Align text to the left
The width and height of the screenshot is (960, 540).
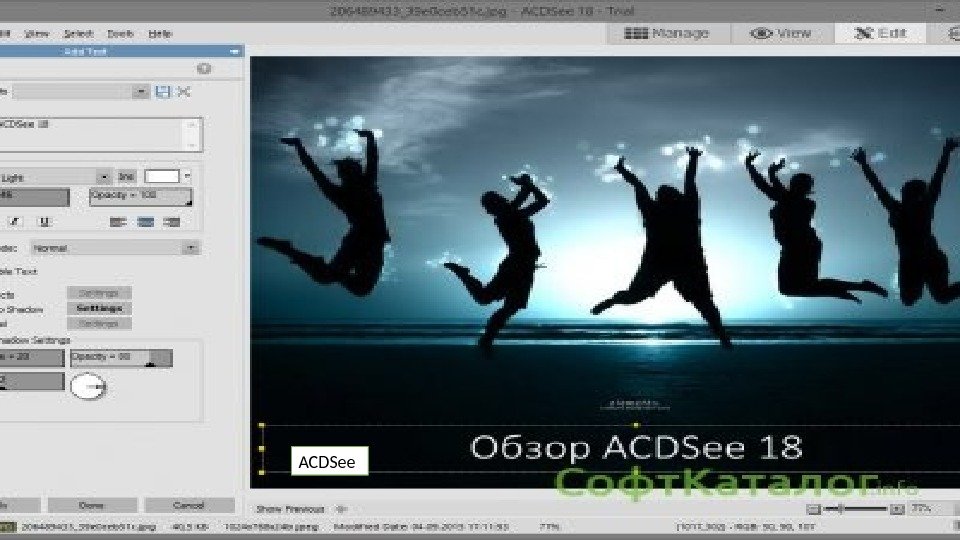tap(118, 222)
